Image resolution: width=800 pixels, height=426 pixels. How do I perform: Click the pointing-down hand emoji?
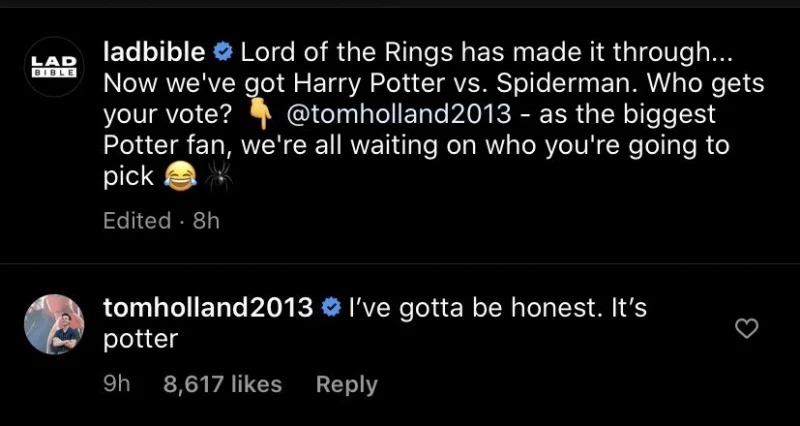click(x=259, y=116)
